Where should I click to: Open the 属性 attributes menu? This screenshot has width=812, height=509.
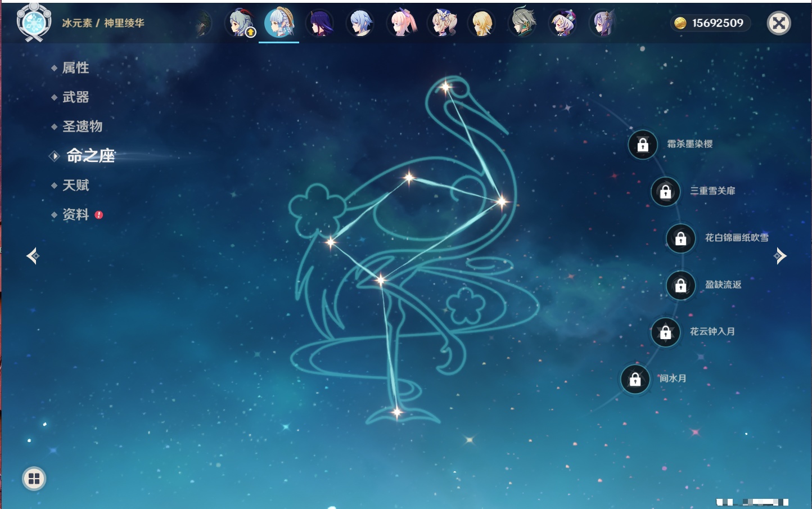pos(75,68)
